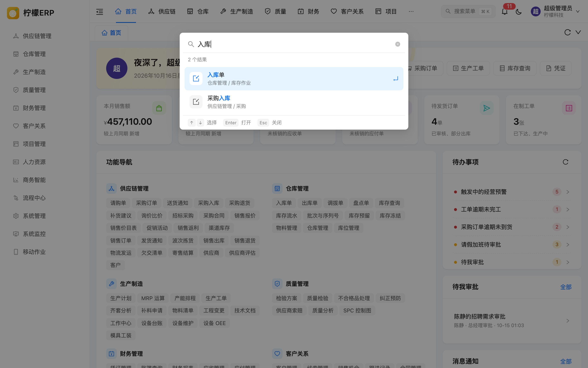Click the 在制工单 card icon

pyautogui.click(x=569, y=108)
